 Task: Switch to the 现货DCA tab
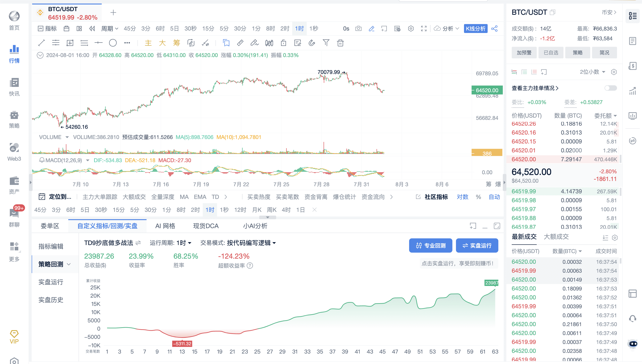[x=206, y=226]
